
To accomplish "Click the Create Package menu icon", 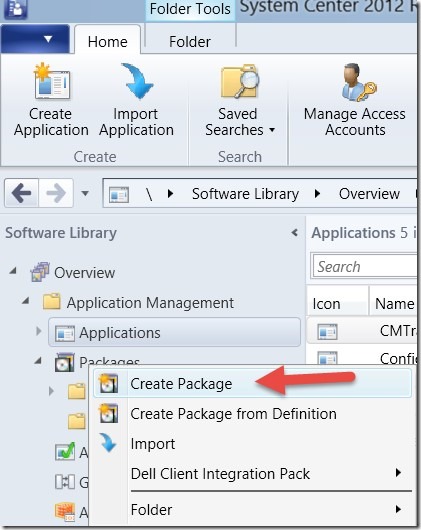I will pyautogui.click(x=108, y=383).
